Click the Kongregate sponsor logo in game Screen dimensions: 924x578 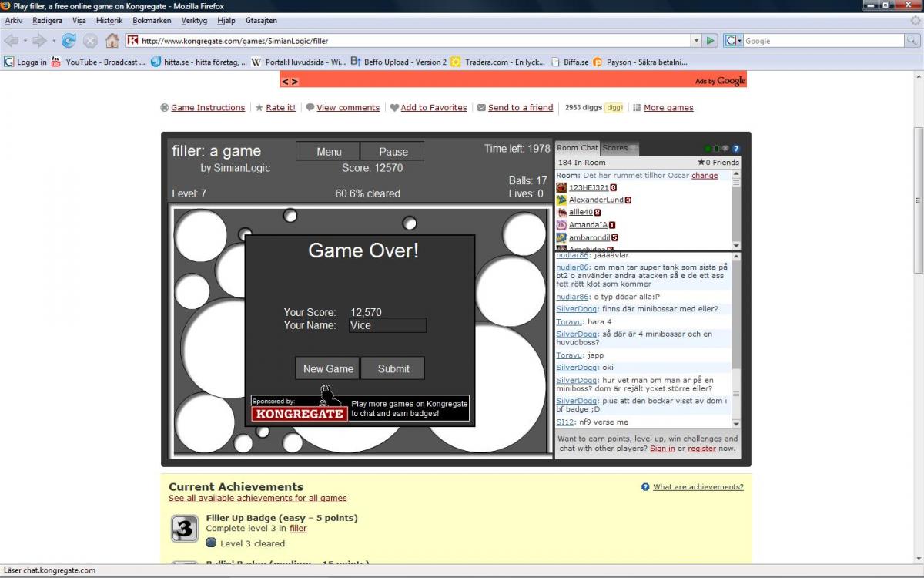pyautogui.click(x=299, y=413)
